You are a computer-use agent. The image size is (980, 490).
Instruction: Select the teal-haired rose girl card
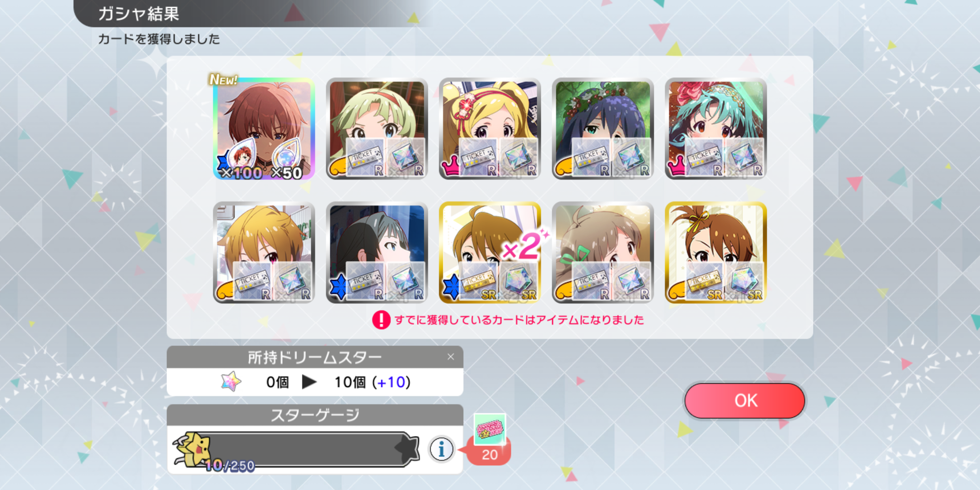tap(716, 129)
